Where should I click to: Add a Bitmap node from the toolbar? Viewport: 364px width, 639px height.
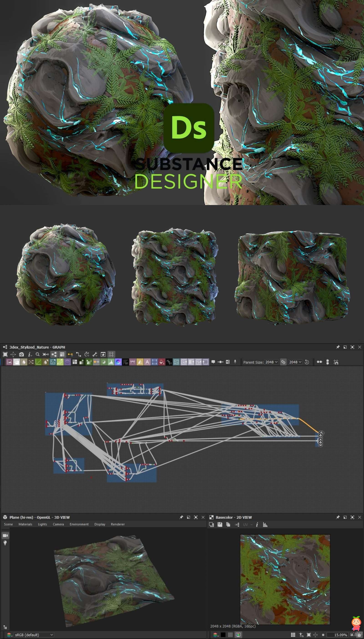click(9, 362)
